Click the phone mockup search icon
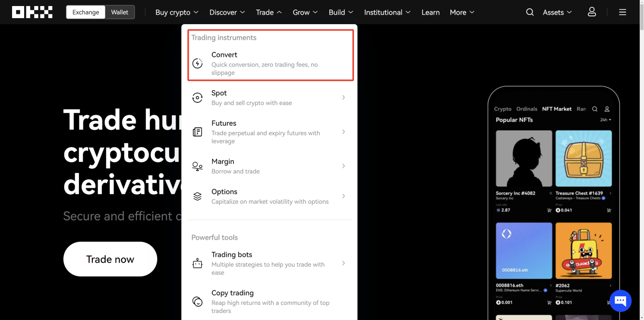Image resolution: width=644 pixels, height=320 pixels. (595, 109)
